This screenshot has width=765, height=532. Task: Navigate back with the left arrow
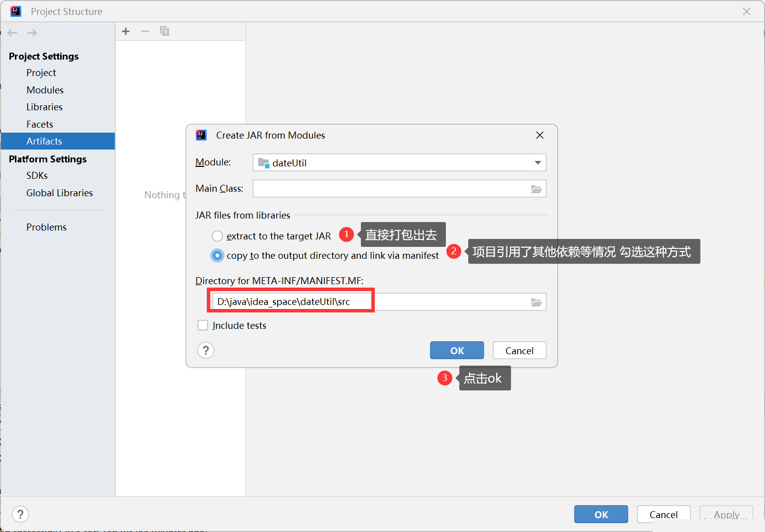(12, 32)
